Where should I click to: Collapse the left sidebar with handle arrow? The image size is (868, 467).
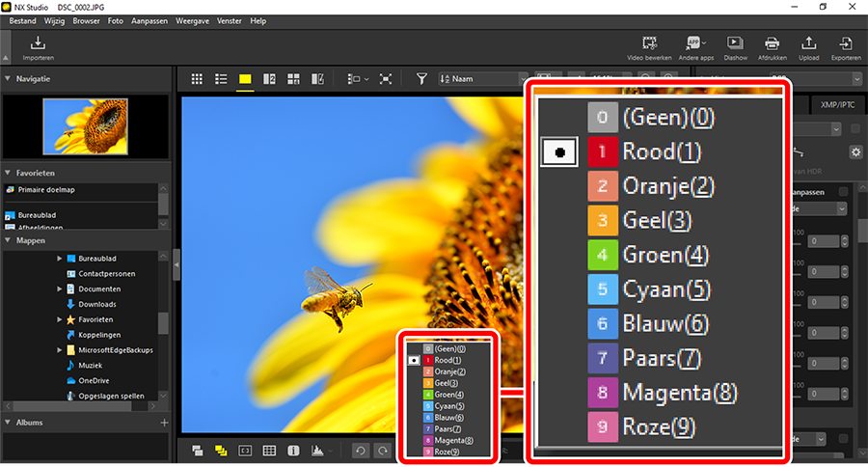click(x=176, y=264)
